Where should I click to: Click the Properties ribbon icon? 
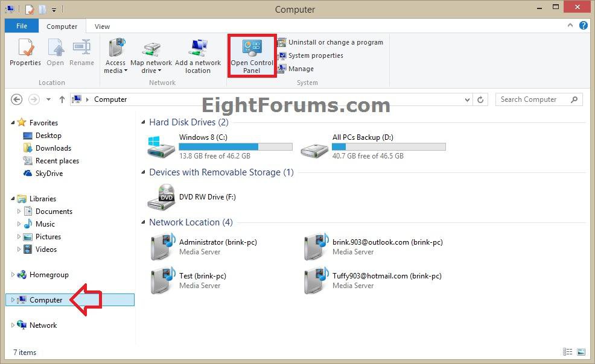[x=25, y=52]
